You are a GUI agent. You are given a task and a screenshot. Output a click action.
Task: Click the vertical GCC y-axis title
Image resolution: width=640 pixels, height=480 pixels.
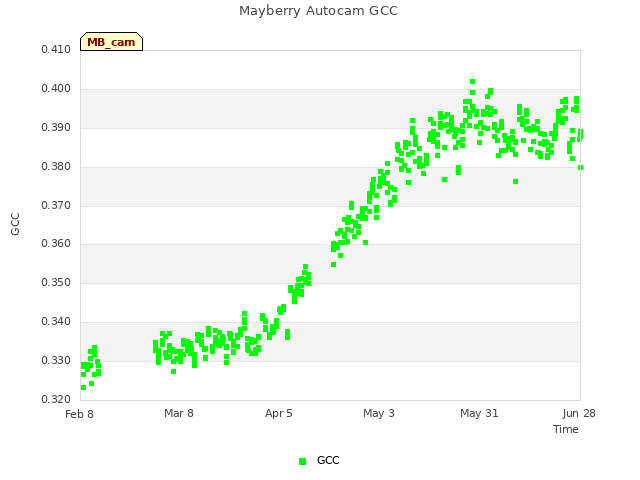pos(15,224)
